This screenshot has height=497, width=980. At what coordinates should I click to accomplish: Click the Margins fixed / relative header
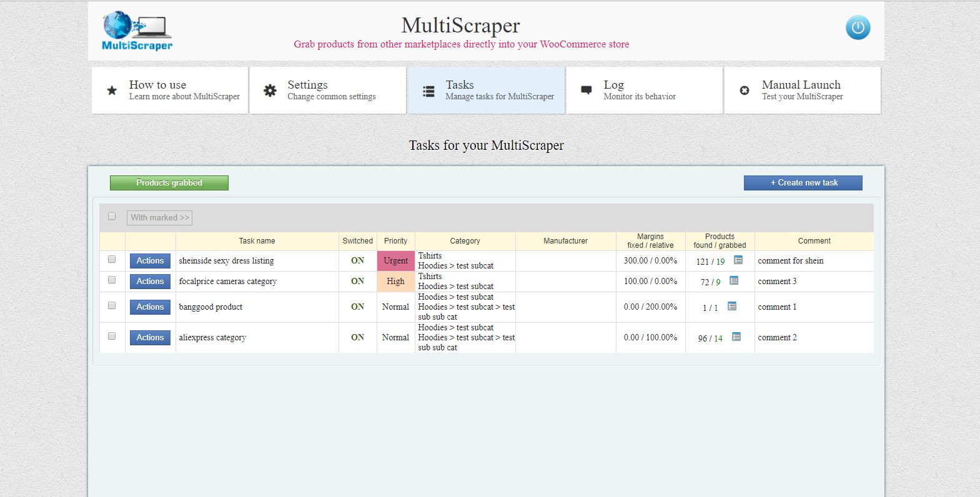[651, 241]
